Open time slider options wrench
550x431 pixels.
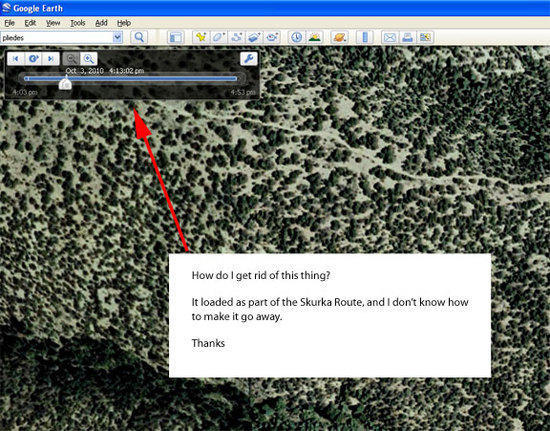click(249, 59)
